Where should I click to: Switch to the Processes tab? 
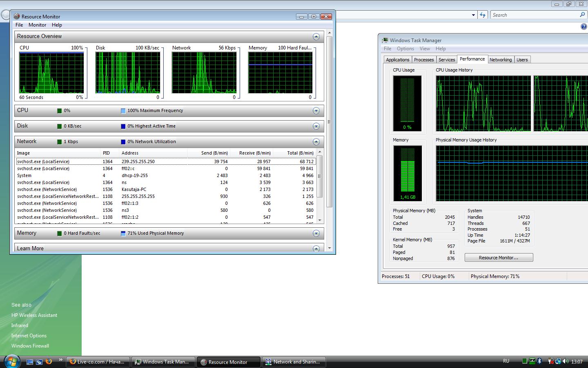pos(423,60)
